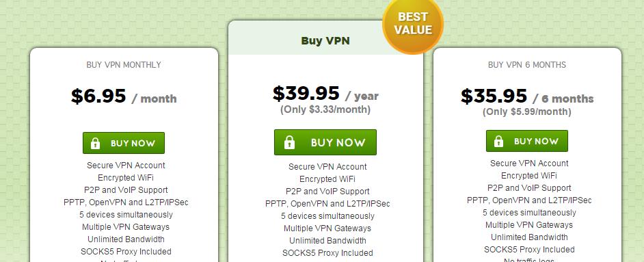The image size is (644, 262).
Task: Click the lock icon on yearly Buy Now
Action: 290,142
